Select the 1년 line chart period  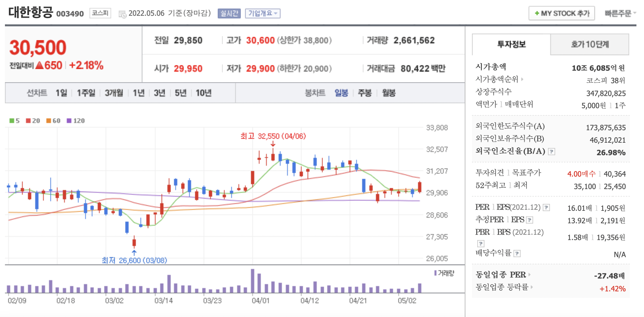coord(138,93)
